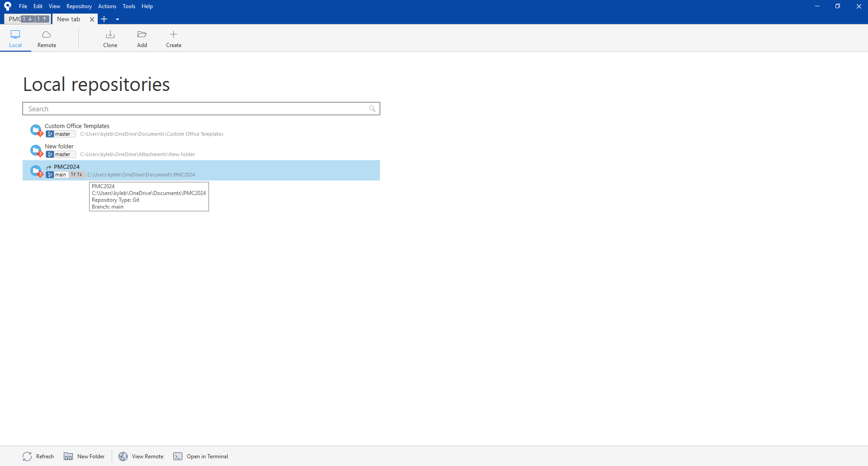Click master branch badge of Custom Office Templates
The image size is (868, 466).
(x=61, y=134)
